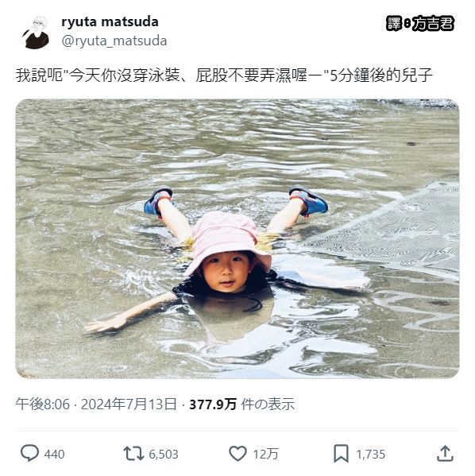Click the child's pink hat in photo

click(227, 239)
